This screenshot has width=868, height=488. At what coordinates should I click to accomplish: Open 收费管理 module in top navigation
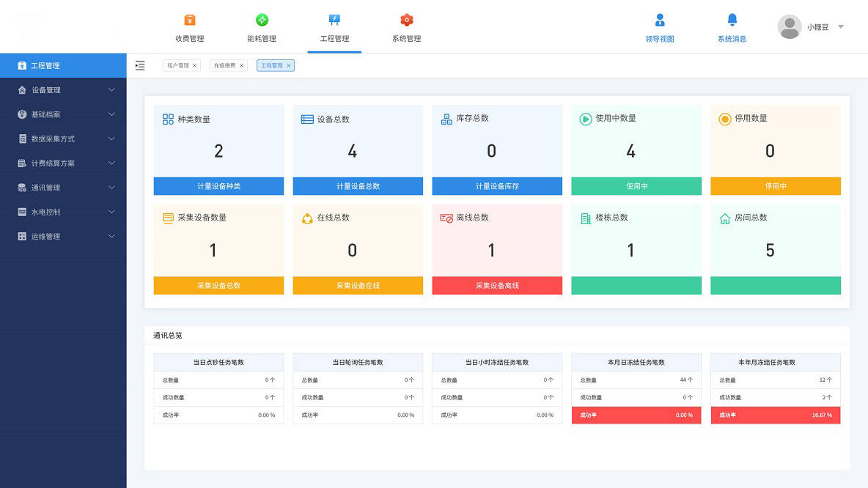point(189,28)
